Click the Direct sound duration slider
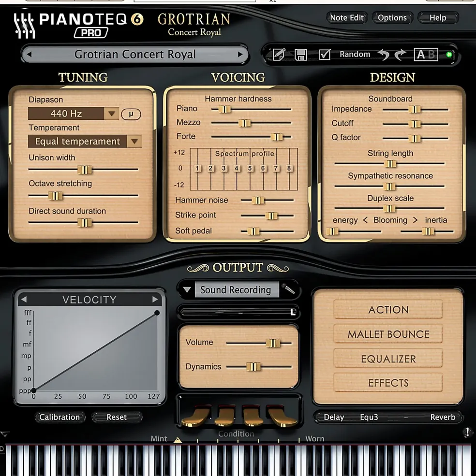476x476 pixels. pyautogui.click(x=83, y=223)
